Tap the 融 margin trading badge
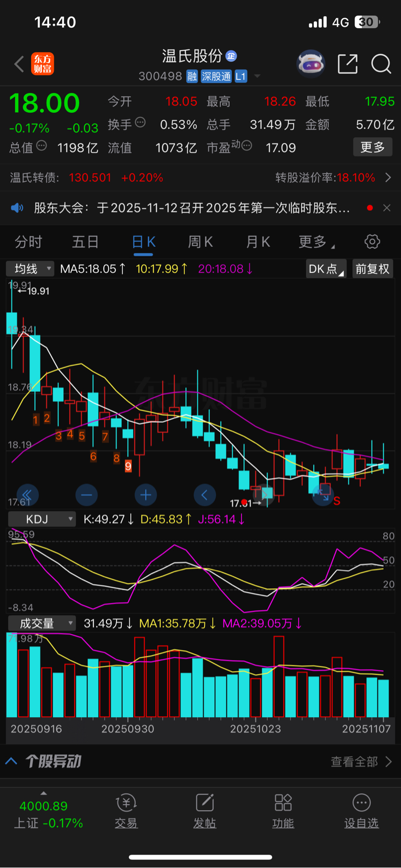This screenshot has width=401, height=868. coord(192,77)
